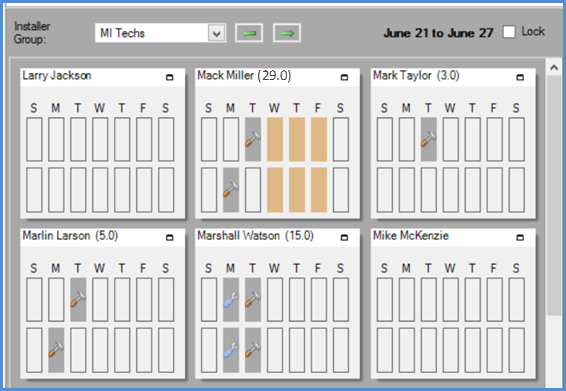Viewport: 566px width, 391px height.
Task: Select Larry Jackson's Wednesday top-row slot
Action: pos(100,139)
